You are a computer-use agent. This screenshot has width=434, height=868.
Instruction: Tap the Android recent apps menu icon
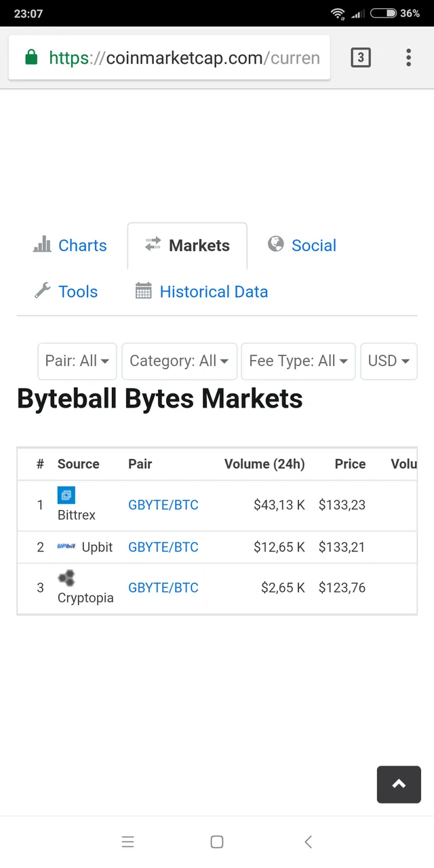pyautogui.click(x=127, y=842)
